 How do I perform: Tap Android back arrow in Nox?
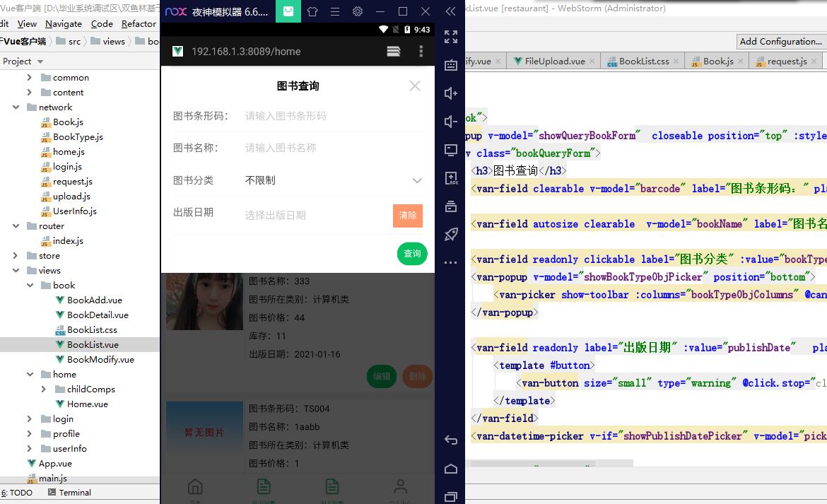click(x=450, y=440)
